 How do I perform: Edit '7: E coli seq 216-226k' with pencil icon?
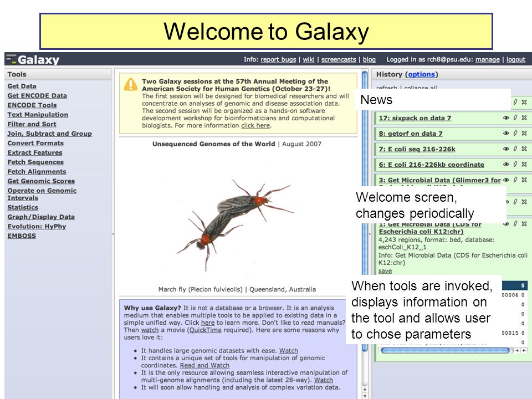point(515,149)
